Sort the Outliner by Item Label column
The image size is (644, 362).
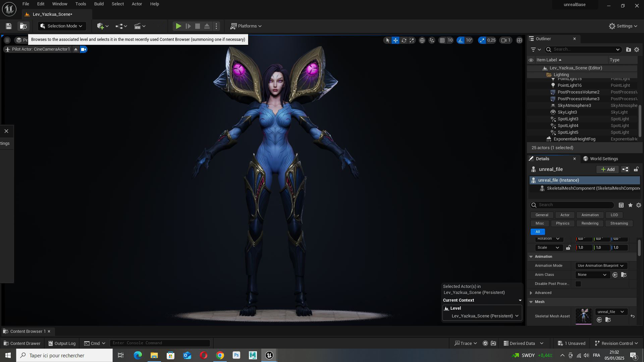tap(549, 60)
